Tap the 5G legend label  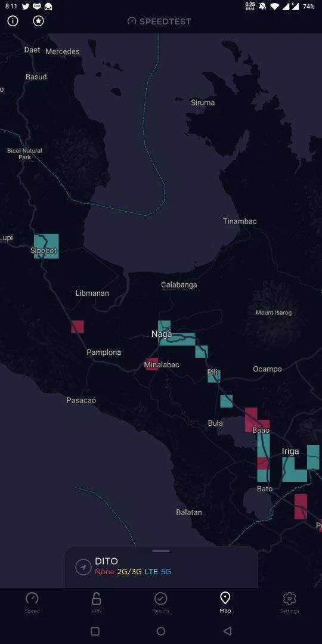point(166,572)
